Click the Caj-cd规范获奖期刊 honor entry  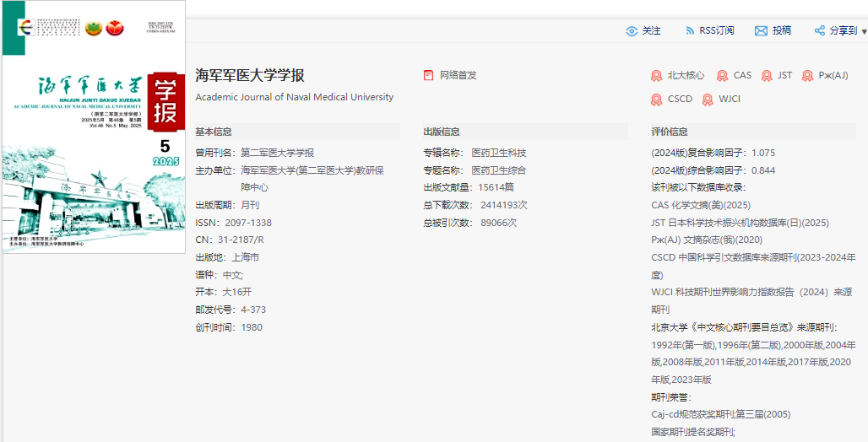click(721, 414)
